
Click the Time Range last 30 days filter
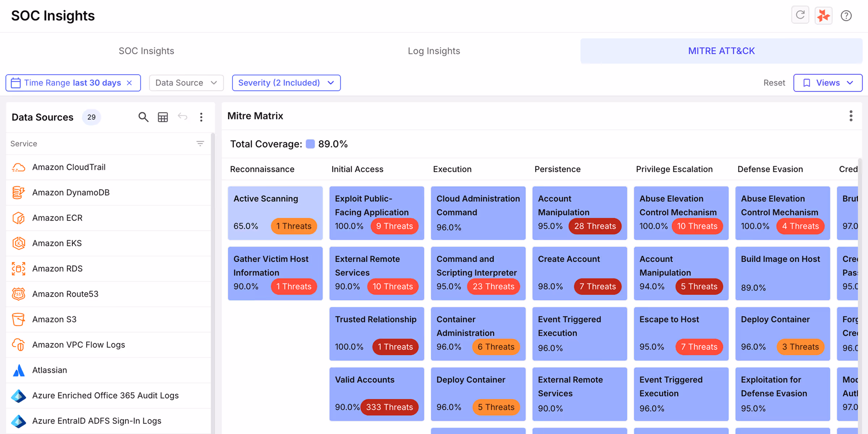73,83
